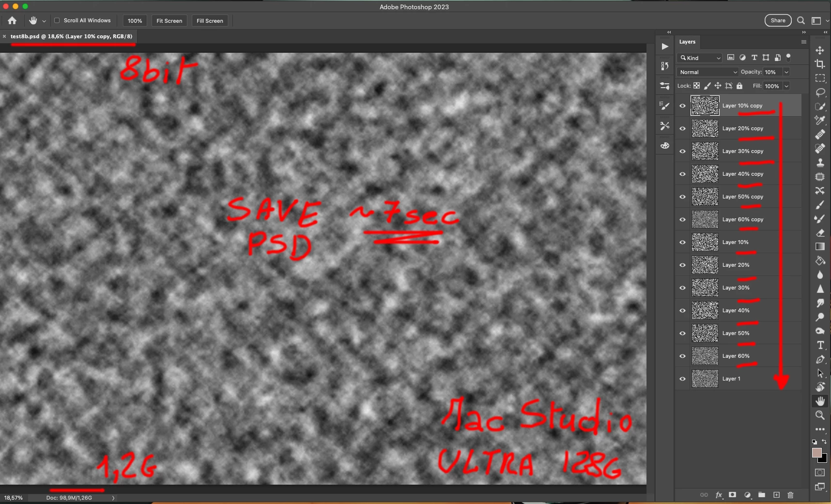
Task: Click the background color swatch
Action: pyautogui.click(x=824, y=459)
